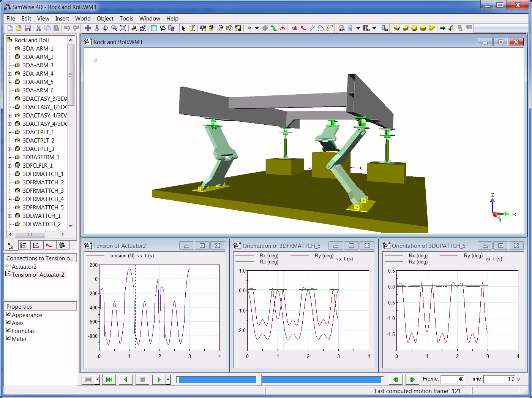Click the green run simulation arrow icon
The height and width of the screenshot is (398, 532).
click(443, 28)
